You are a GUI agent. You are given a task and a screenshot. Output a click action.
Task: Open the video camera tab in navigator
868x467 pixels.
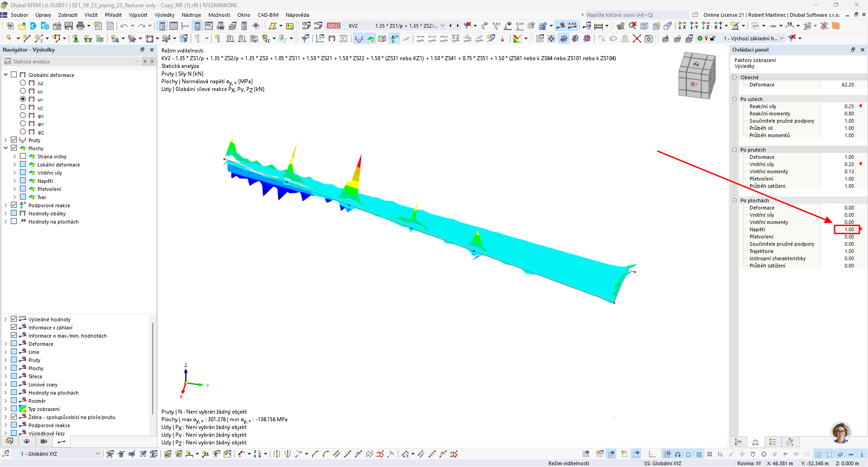point(44,441)
